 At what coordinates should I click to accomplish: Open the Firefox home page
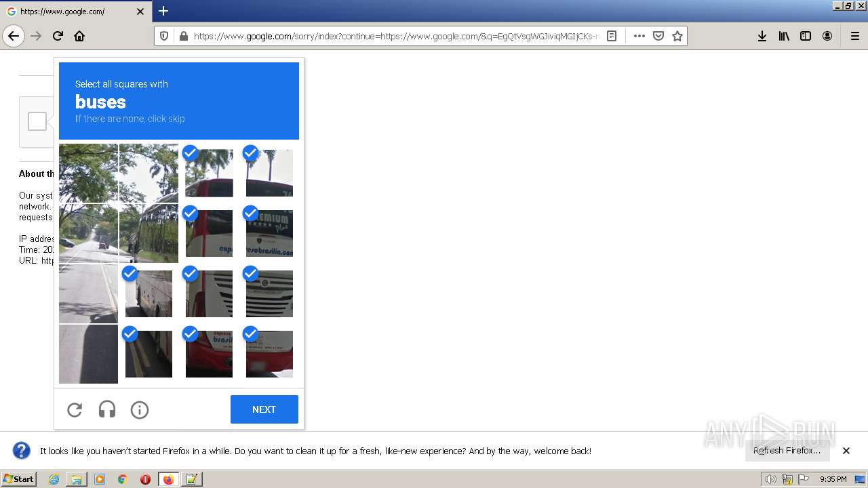pos(79,36)
